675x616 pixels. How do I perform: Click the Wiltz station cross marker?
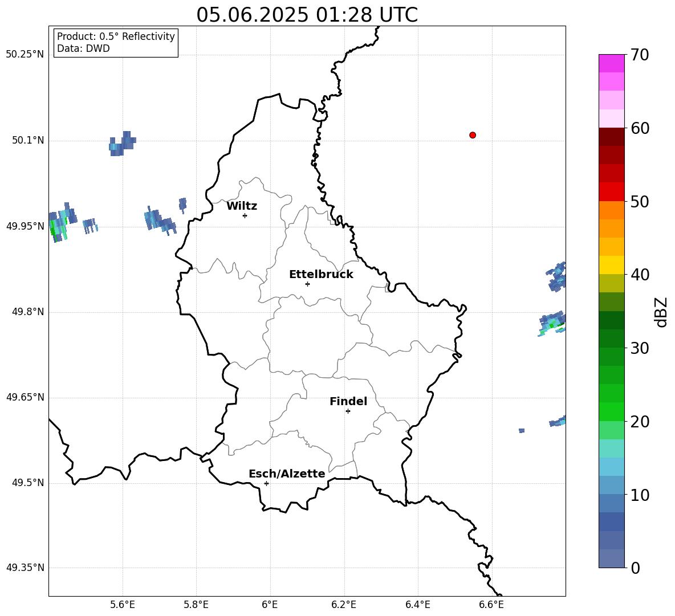coord(245,215)
